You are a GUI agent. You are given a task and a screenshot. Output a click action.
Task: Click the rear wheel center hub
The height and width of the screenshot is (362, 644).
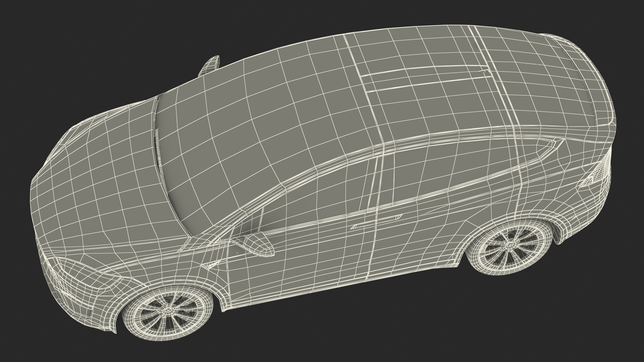[x=510, y=246]
